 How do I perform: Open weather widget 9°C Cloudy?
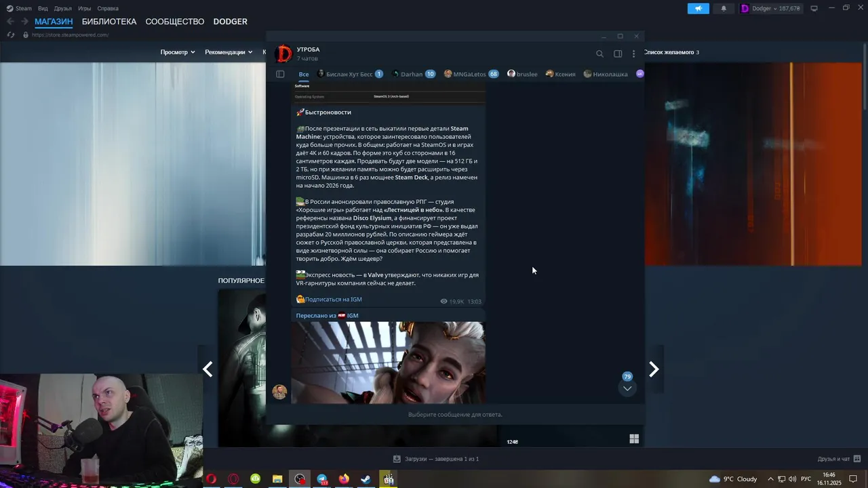733,479
